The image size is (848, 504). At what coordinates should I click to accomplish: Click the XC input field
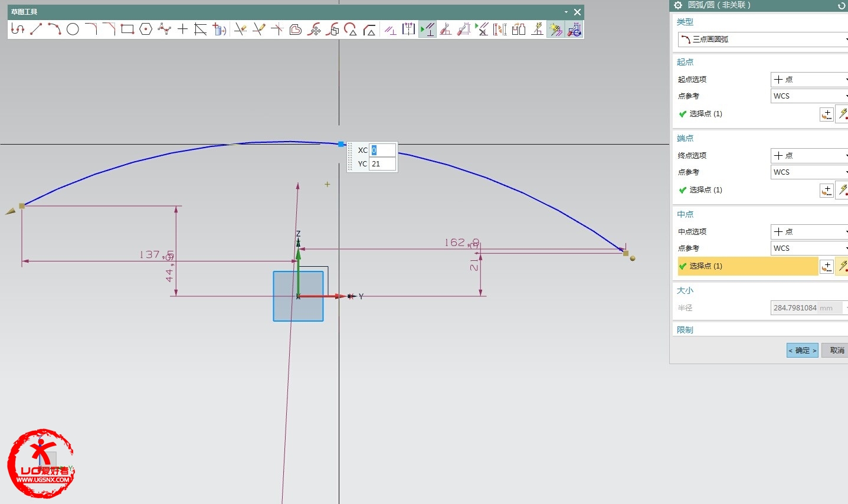[x=382, y=150]
